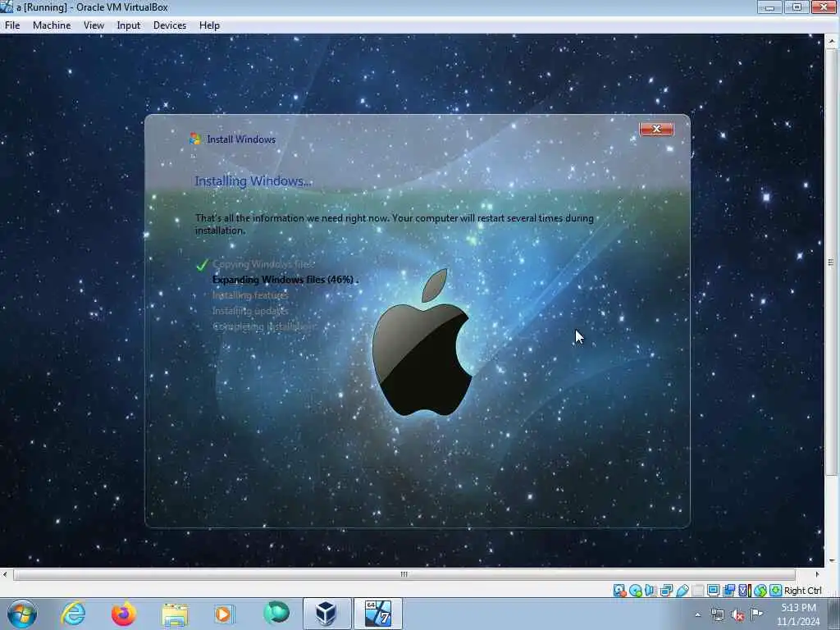The image size is (840, 630).
Task: Click the Installing features step
Action: click(x=250, y=295)
